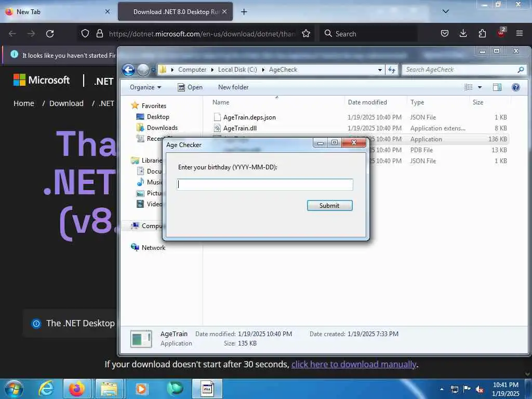Screen dimensions: 532x399
Task: Focus the birthday input field
Action: pos(264,184)
